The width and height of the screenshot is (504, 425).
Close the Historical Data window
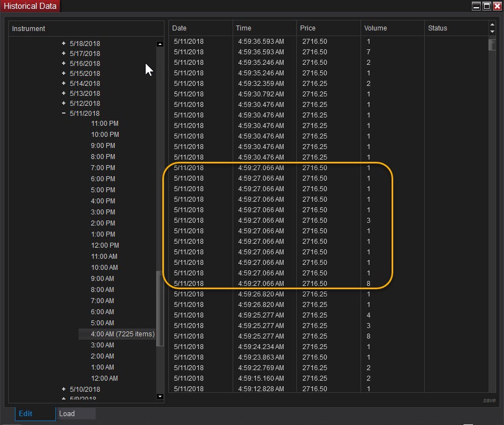point(497,6)
